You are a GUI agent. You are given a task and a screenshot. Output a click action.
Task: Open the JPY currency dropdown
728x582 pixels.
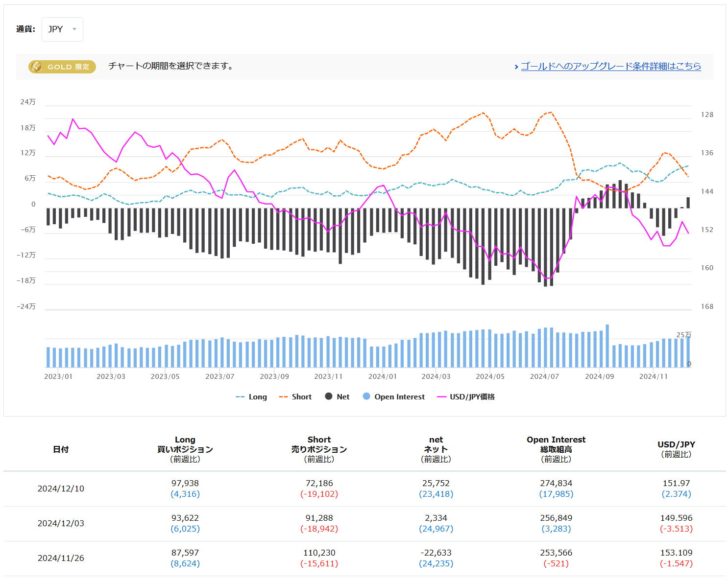62,29
